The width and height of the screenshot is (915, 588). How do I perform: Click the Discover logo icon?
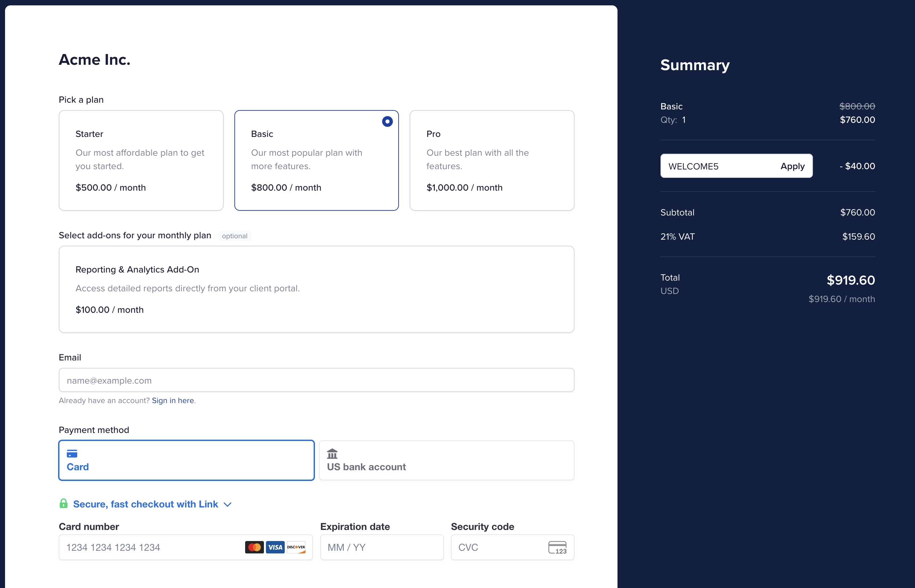pyautogui.click(x=296, y=547)
